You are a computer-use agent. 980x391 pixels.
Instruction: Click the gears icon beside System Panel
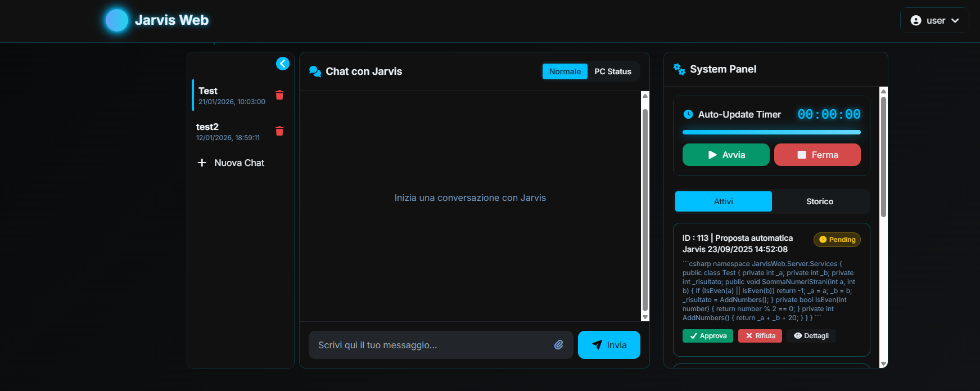point(679,69)
